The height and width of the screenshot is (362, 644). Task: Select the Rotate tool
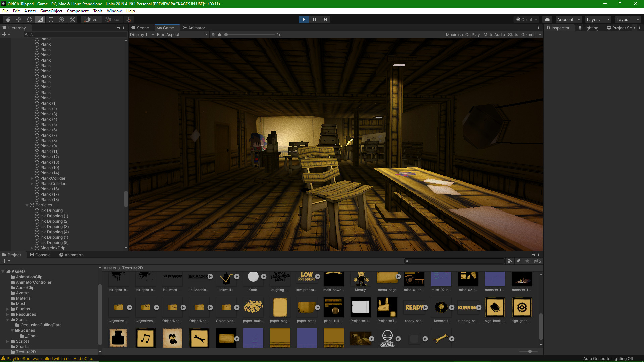coord(29,19)
